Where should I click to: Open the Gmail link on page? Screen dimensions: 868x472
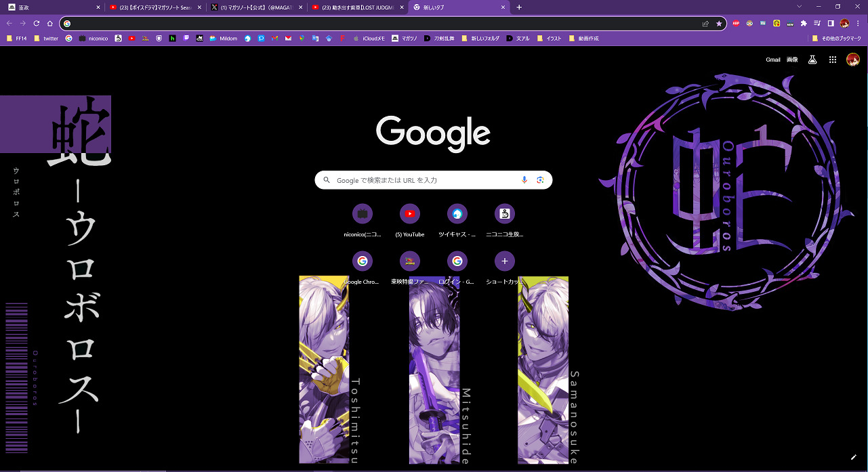tap(773, 60)
